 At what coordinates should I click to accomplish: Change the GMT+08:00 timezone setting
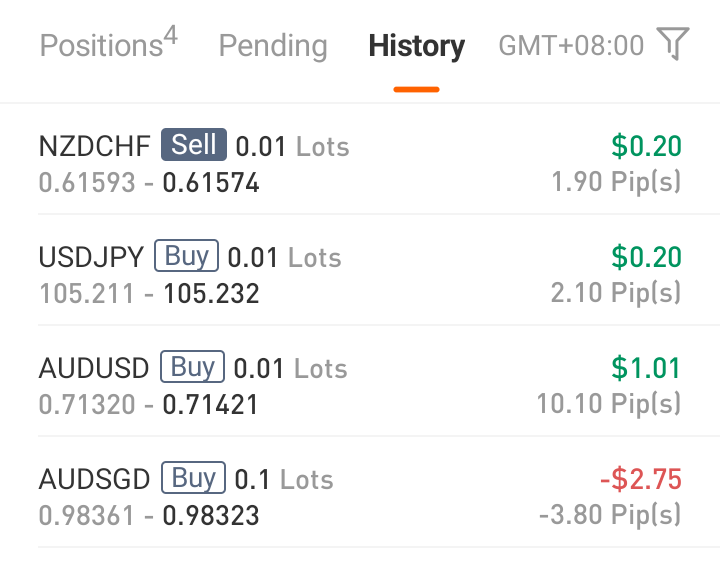pos(571,45)
